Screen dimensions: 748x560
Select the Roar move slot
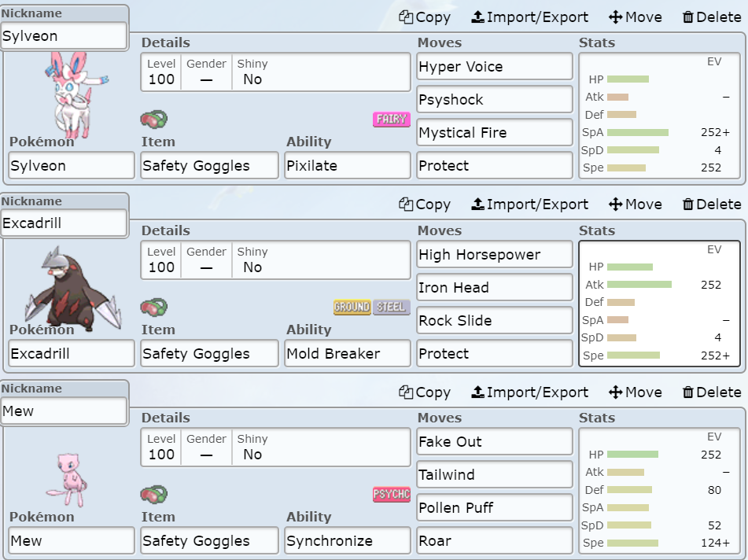pyautogui.click(x=495, y=540)
